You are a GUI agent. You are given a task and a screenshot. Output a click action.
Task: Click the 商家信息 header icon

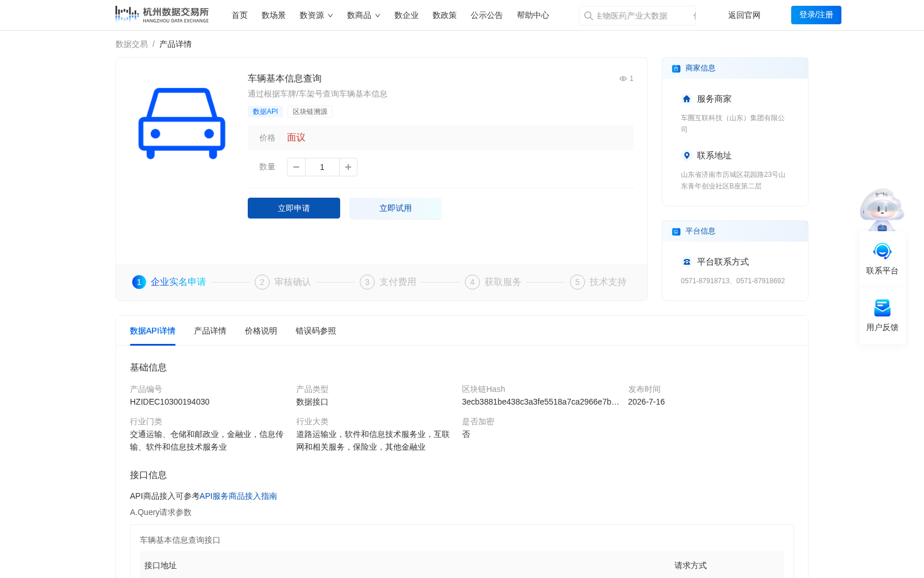(676, 69)
